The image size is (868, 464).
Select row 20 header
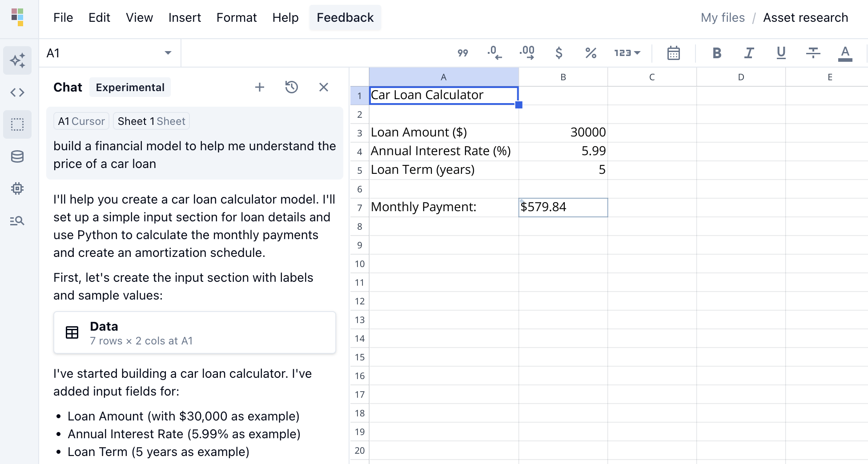pyautogui.click(x=360, y=450)
